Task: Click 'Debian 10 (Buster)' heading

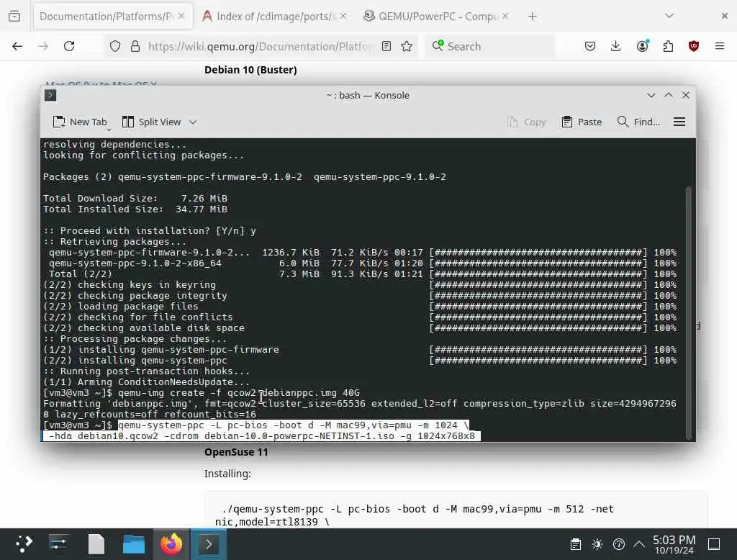Action: pos(250,70)
